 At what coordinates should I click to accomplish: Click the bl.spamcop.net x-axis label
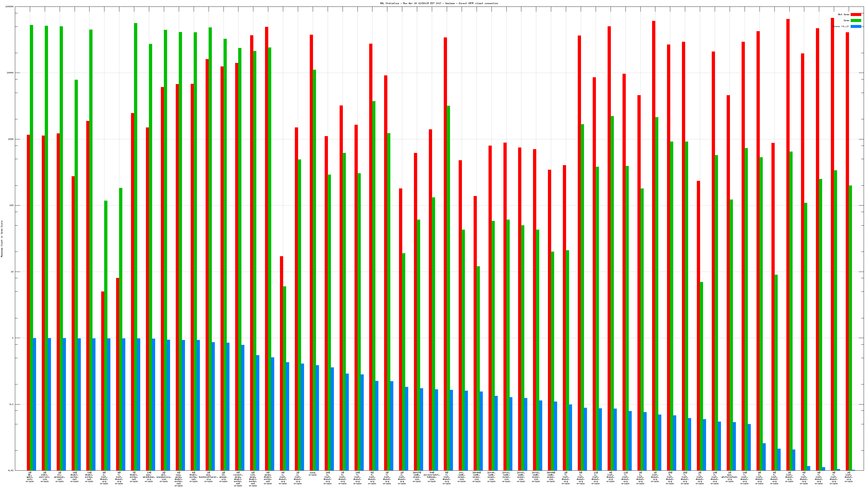tap(59, 477)
